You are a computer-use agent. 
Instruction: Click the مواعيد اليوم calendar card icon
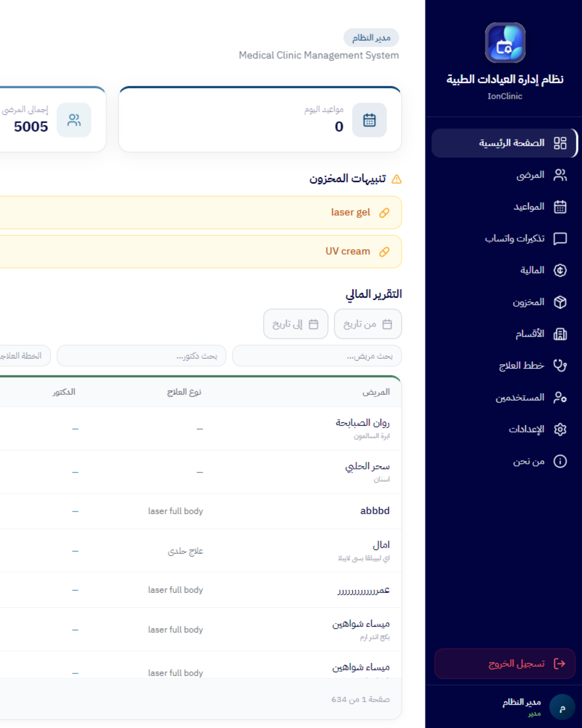[369, 120]
